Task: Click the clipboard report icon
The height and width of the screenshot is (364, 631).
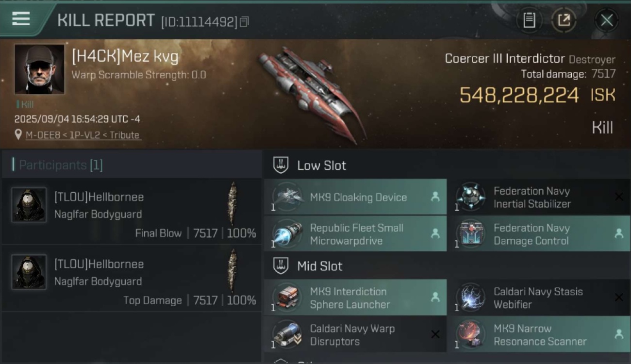Action: point(529,20)
